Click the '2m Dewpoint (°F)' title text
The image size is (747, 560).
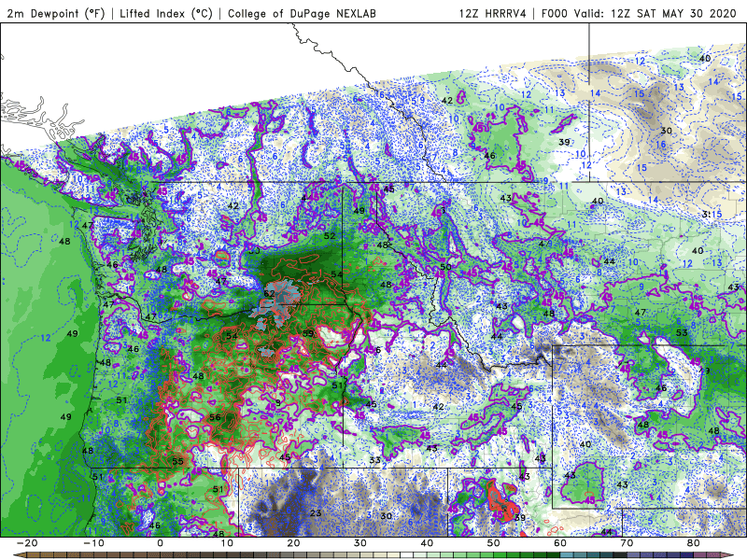tap(56, 13)
